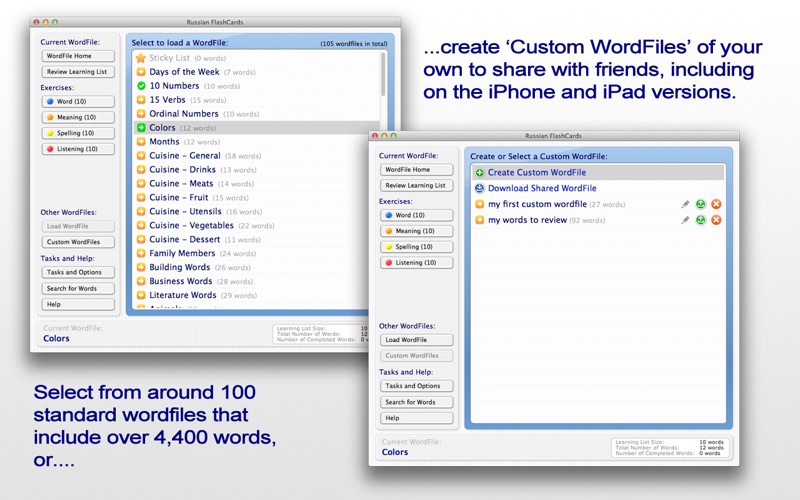Viewport: 800px width, 500px height.
Task: Click the green share icon for my first custom wordfile
Action: pyautogui.click(x=701, y=204)
